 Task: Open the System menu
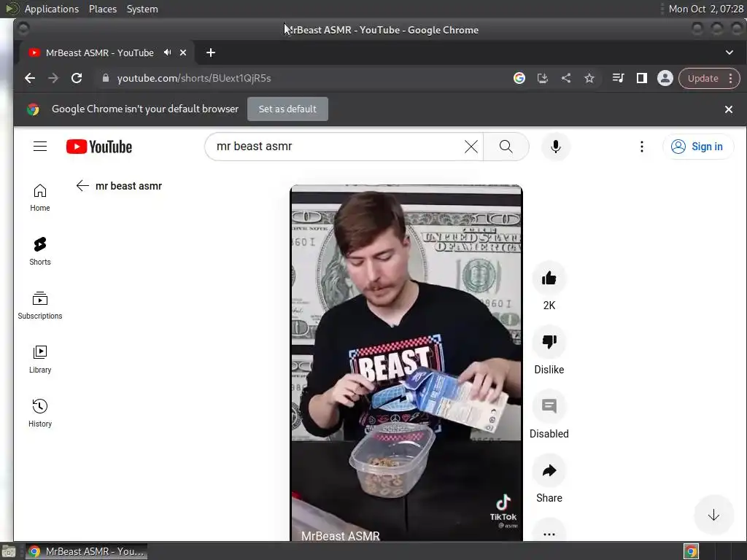point(142,9)
